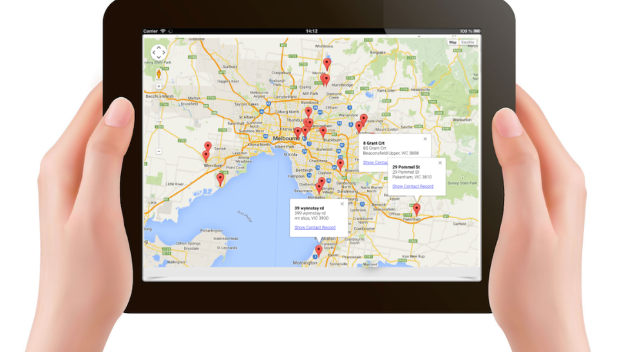
Task: Select the marker above Blackburn
Action: (x=323, y=132)
